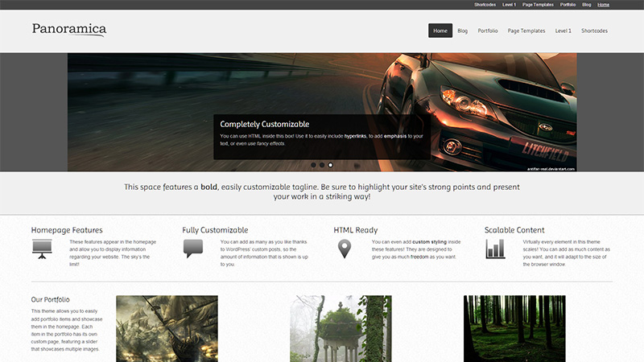
Task: Expand the Level 1 main navigation item
Action: click(x=563, y=31)
